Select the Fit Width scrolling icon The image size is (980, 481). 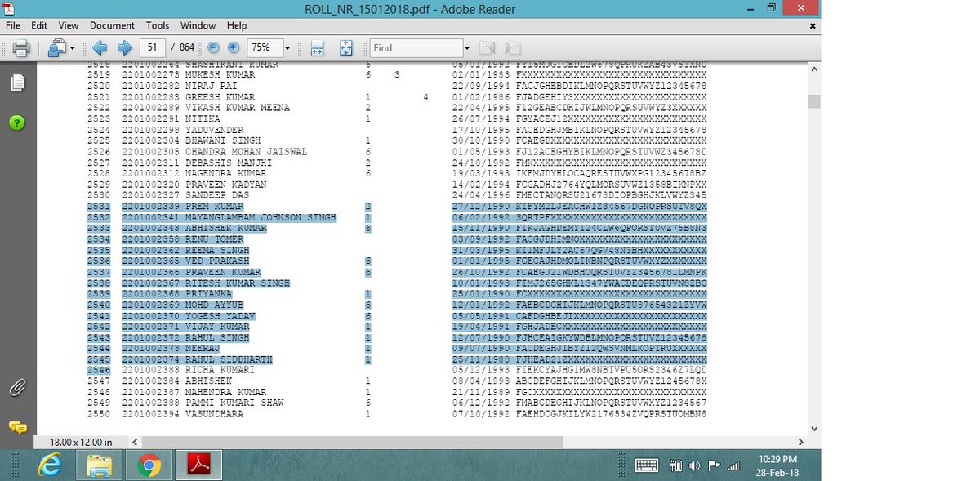click(x=318, y=48)
